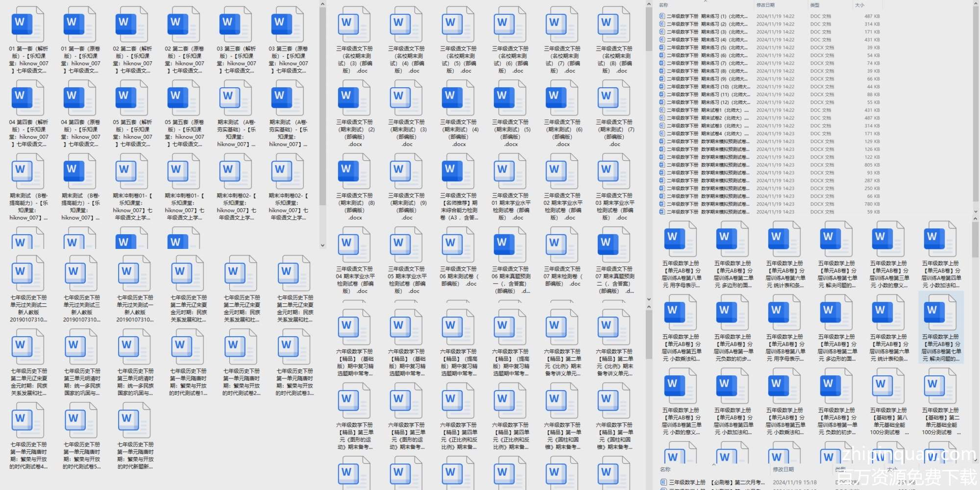Open 二年级数学下册 期末试卷1 (北师大) list entry
Screen dimensions: 980x490
click(706, 110)
